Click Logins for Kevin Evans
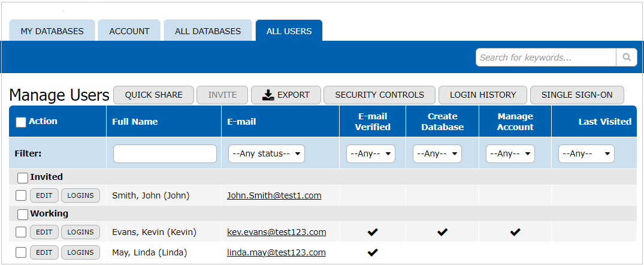The height and width of the screenshot is (265, 644). (80, 232)
